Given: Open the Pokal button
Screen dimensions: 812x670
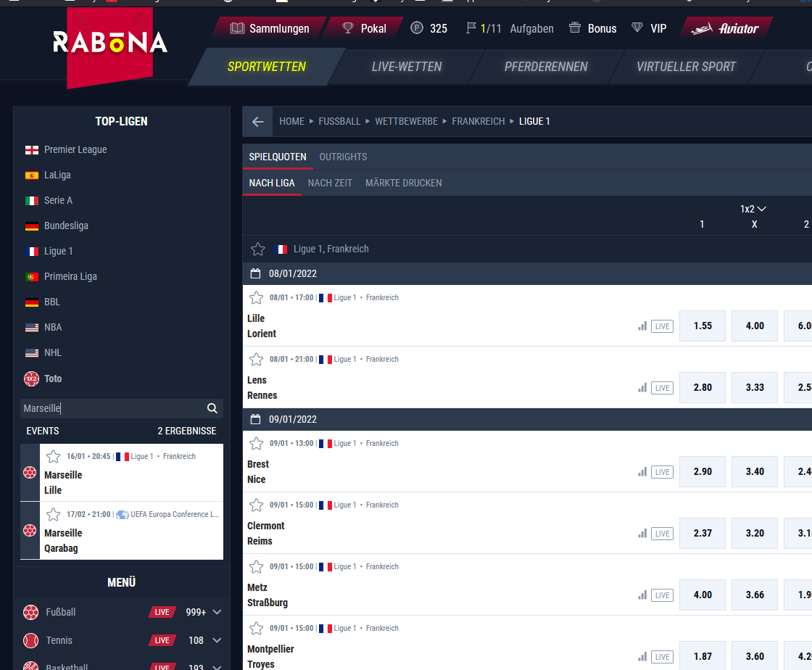Looking at the screenshot, I should (364, 28).
